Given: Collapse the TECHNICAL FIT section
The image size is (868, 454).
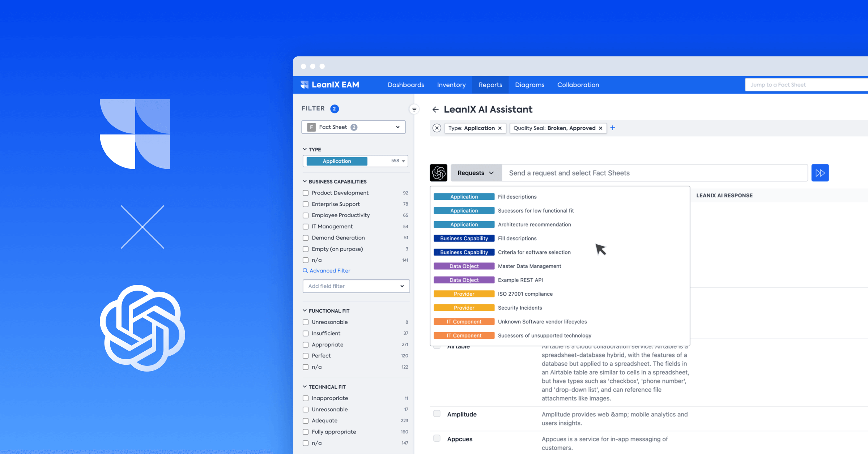Looking at the screenshot, I should coord(304,386).
